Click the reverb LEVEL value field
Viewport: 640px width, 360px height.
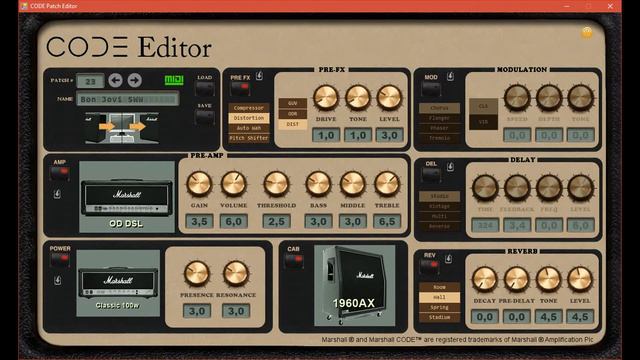(x=580, y=317)
